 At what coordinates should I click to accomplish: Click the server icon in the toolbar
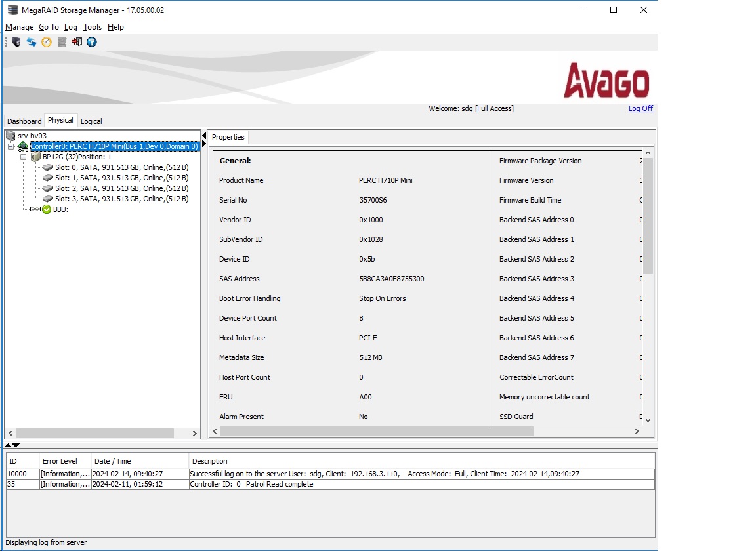(x=16, y=42)
